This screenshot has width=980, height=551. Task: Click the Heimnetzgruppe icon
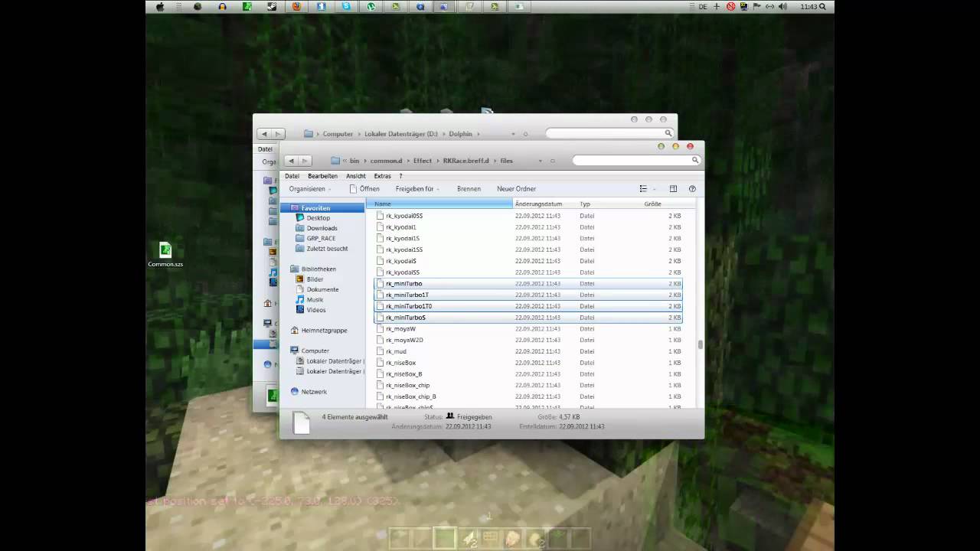coord(295,330)
